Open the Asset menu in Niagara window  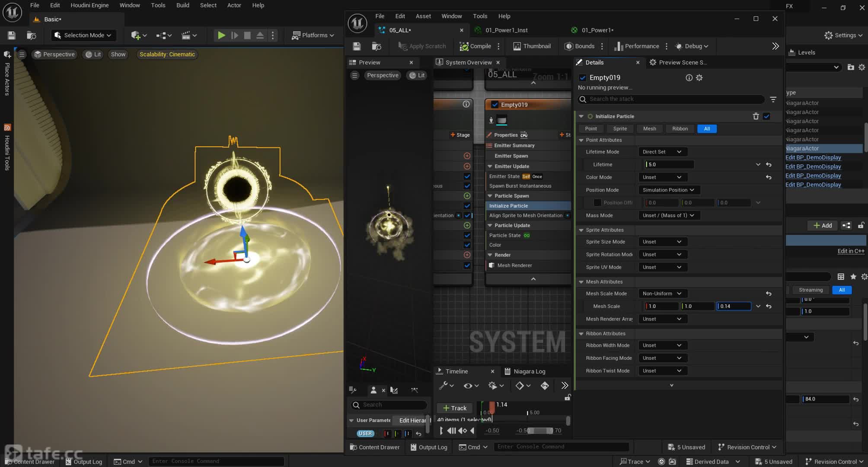click(423, 16)
